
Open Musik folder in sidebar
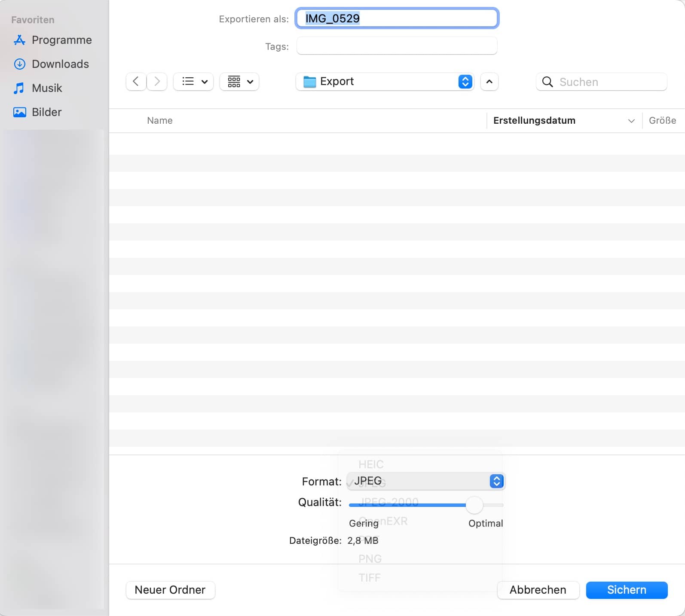38,88
